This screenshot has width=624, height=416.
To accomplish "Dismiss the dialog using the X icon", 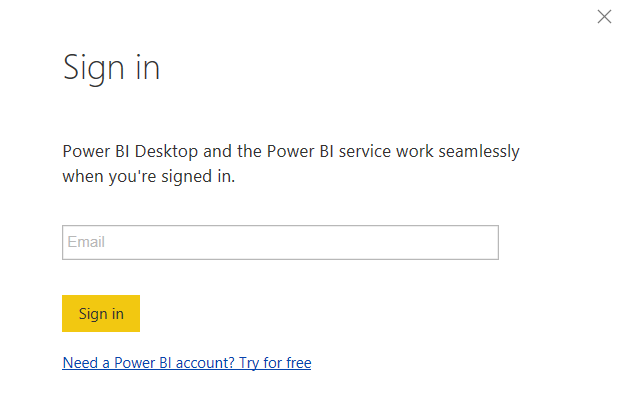I will (x=604, y=17).
